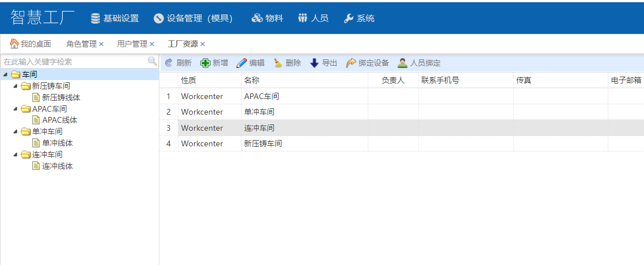Click the 导出 export arrow icon
644x265 pixels.
(x=314, y=63)
